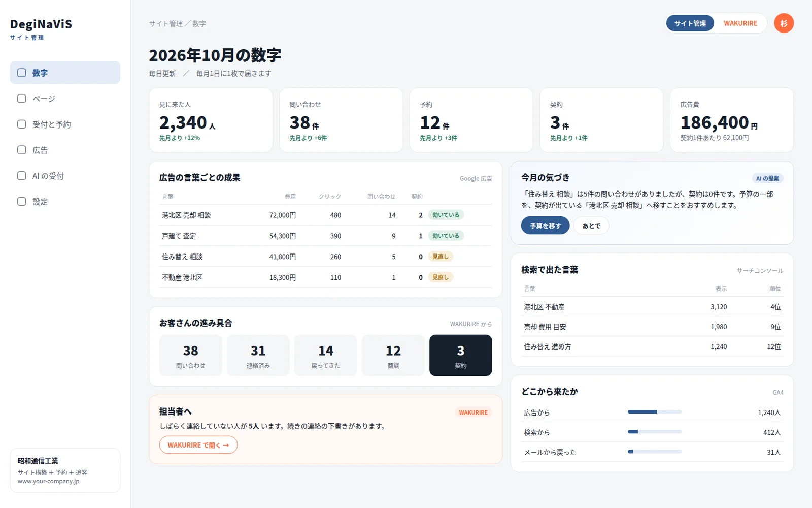Click the 売却 費用 目安 search term
The width and height of the screenshot is (812, 508).
click(545, 327)
